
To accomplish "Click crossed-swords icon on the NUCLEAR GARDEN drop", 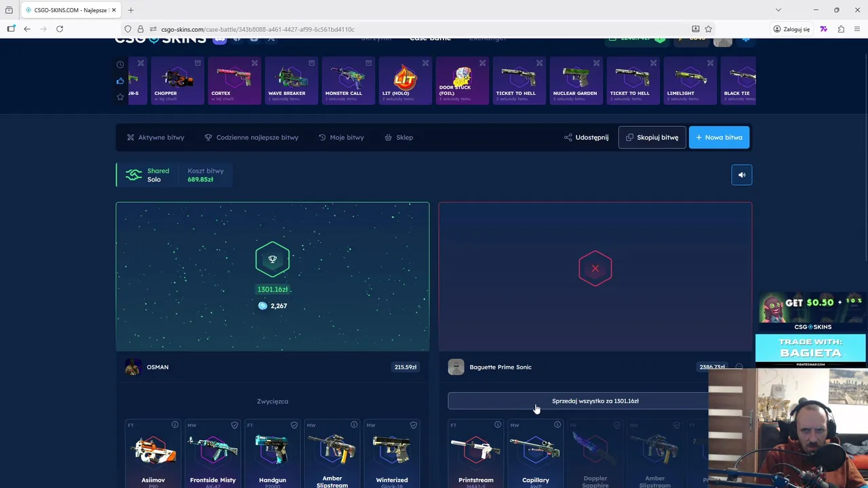I will click(596, 63).
